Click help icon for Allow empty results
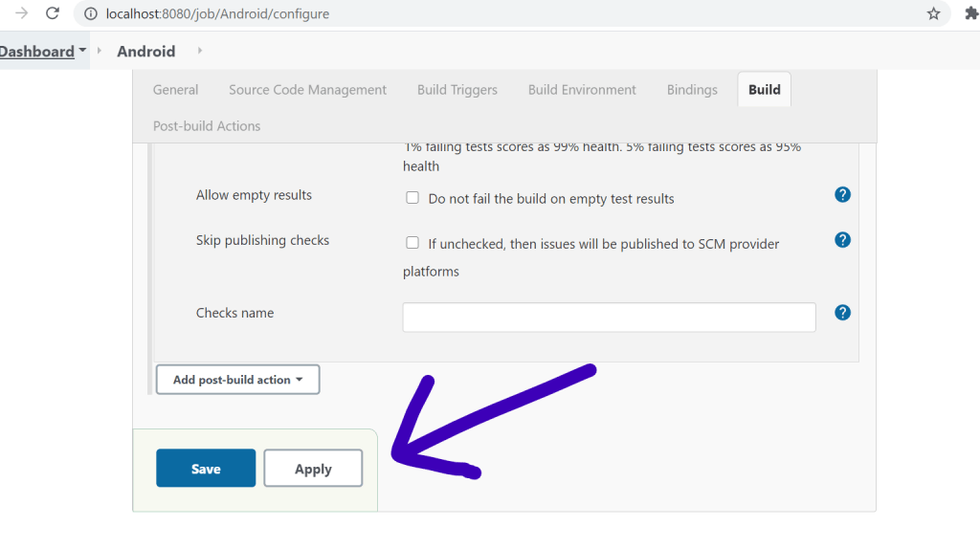The image size is (980, 549). click(x=842, y=194)
